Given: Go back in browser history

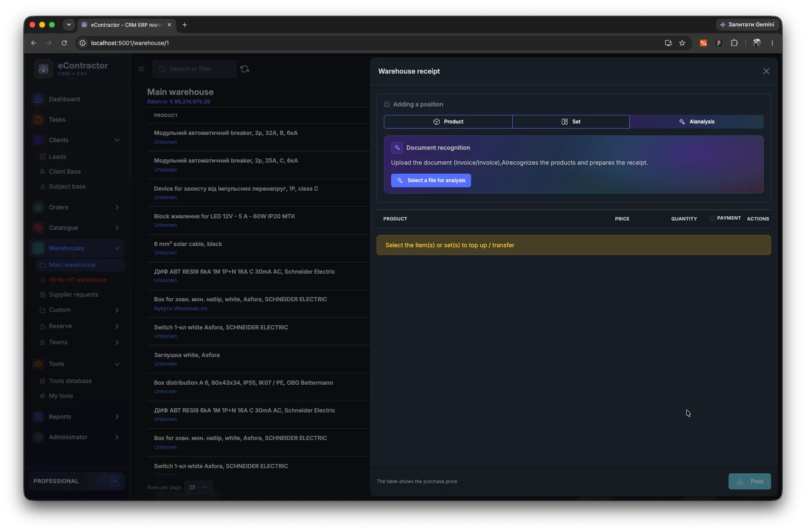Looking at the screenshot, I should click(34, 43).
